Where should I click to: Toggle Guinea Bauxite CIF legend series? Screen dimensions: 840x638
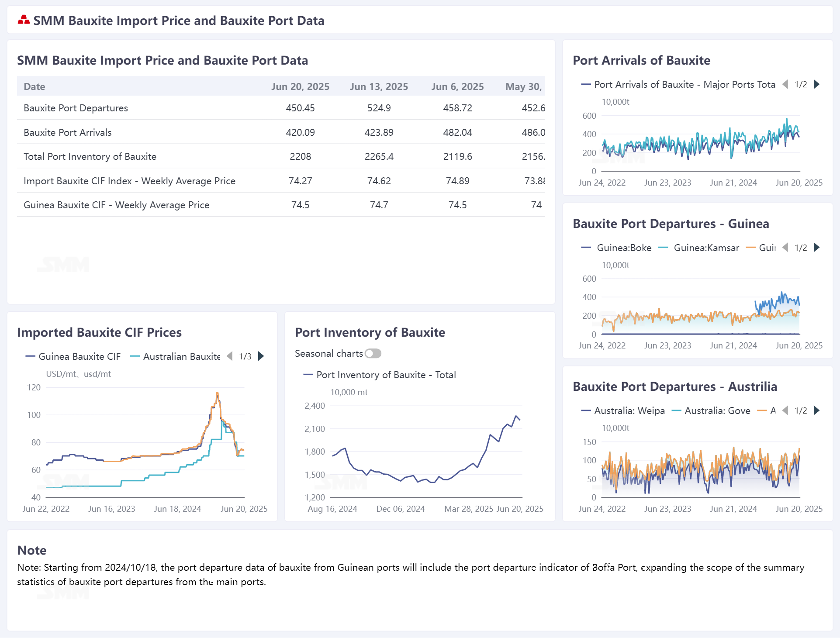point(73,356)
